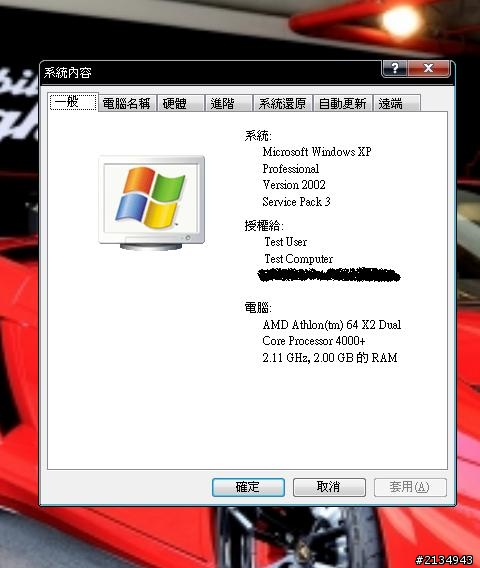The height and width of the screenshot is (568, 480).
Task: Click the 系統內容 window title text
Action: (67, 73)
